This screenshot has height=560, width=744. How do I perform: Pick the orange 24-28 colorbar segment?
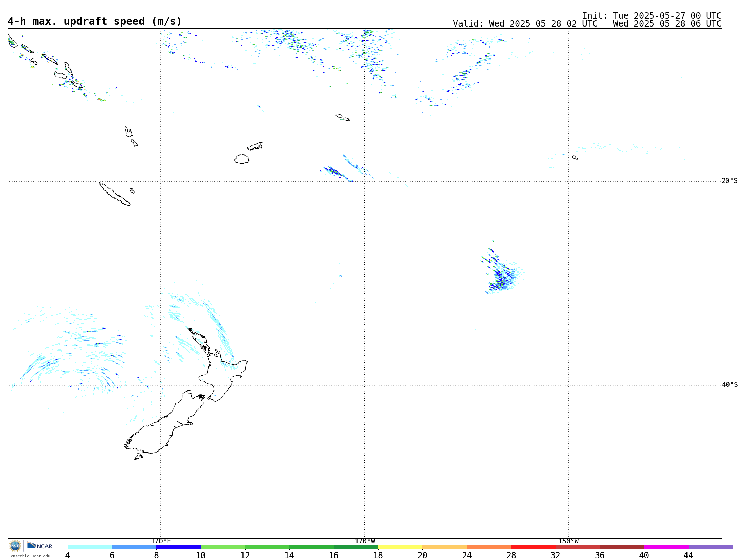(489, 547)
